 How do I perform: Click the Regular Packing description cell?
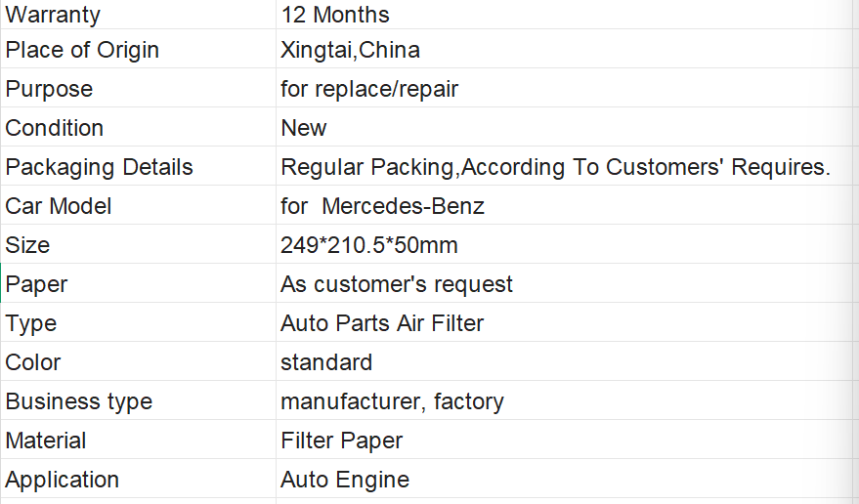564,166
